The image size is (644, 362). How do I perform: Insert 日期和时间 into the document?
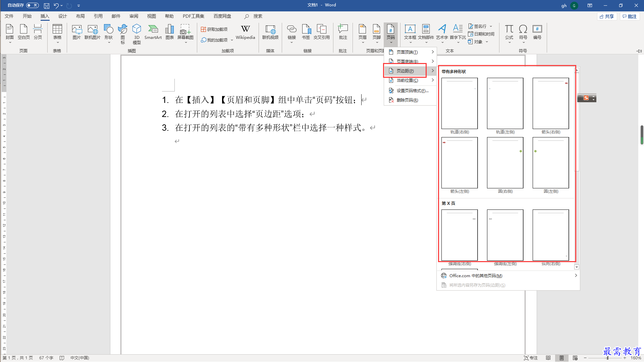click(481, 34)
